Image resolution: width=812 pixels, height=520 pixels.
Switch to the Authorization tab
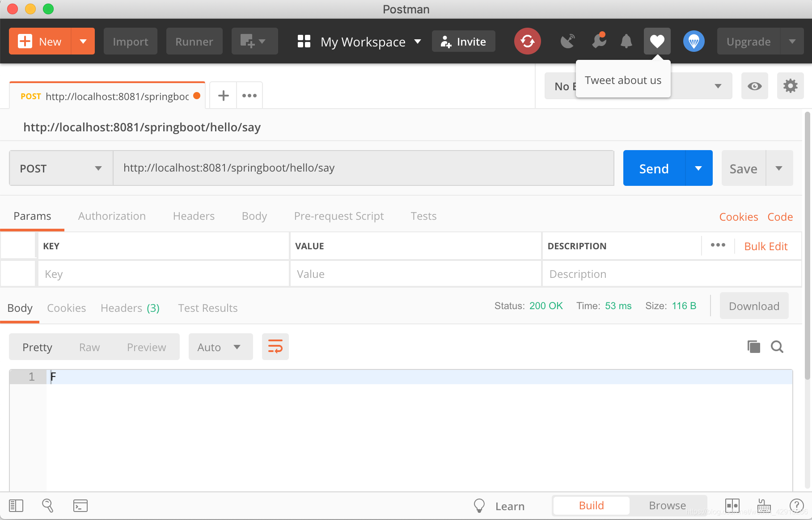coord(112,216)
